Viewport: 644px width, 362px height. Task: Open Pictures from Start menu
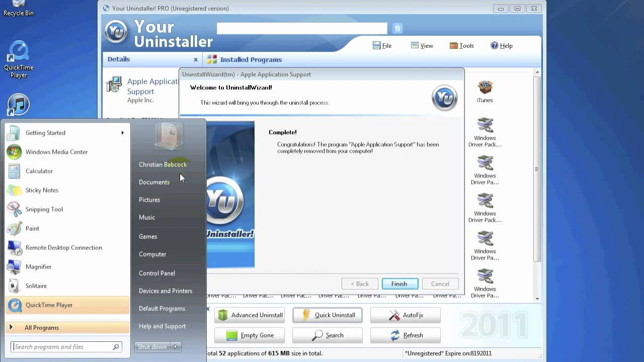coord(149,200)
